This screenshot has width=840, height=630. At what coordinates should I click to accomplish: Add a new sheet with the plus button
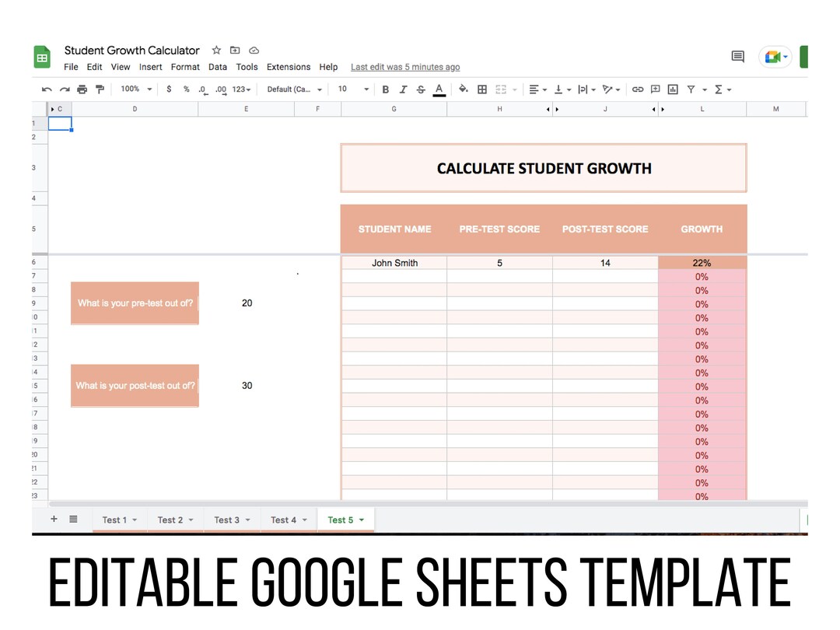[54, 519]
